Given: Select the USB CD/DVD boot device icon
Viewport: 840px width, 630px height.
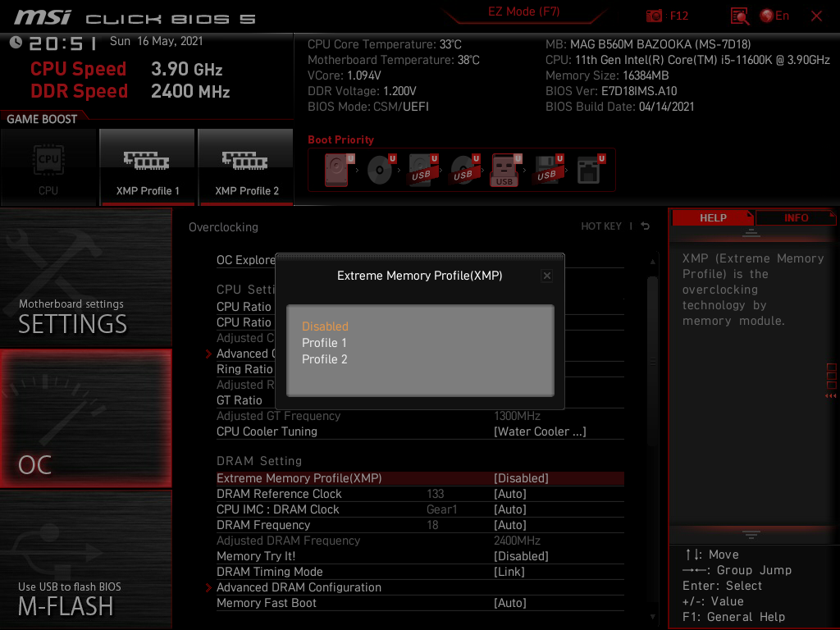Looking at the screenshot, I should point(464,170).
